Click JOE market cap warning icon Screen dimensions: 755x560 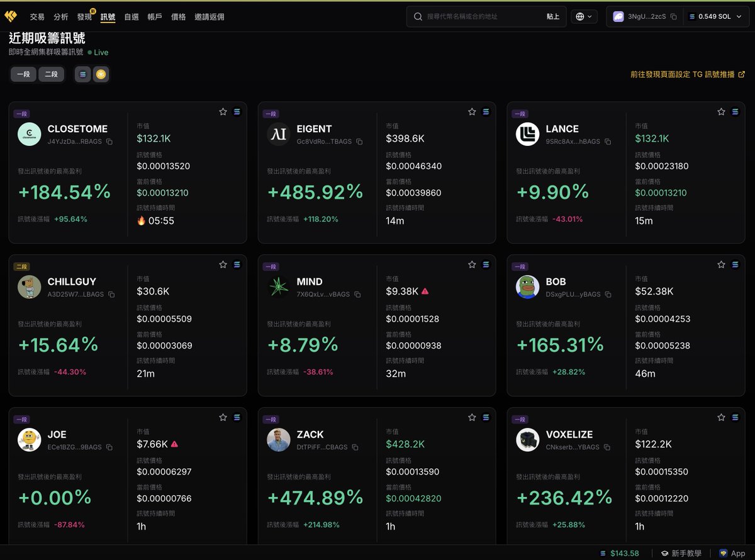pos(174,444)
